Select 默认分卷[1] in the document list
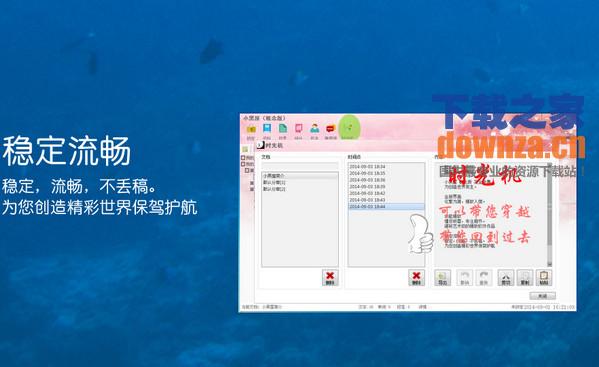This screenshot has width=599, height=367. coord(300,183)
